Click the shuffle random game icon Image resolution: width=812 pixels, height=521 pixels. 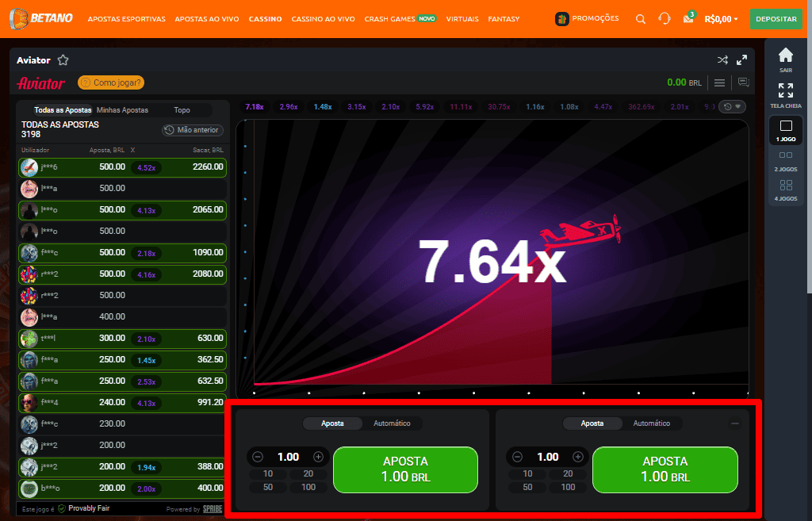coord(722,60)
